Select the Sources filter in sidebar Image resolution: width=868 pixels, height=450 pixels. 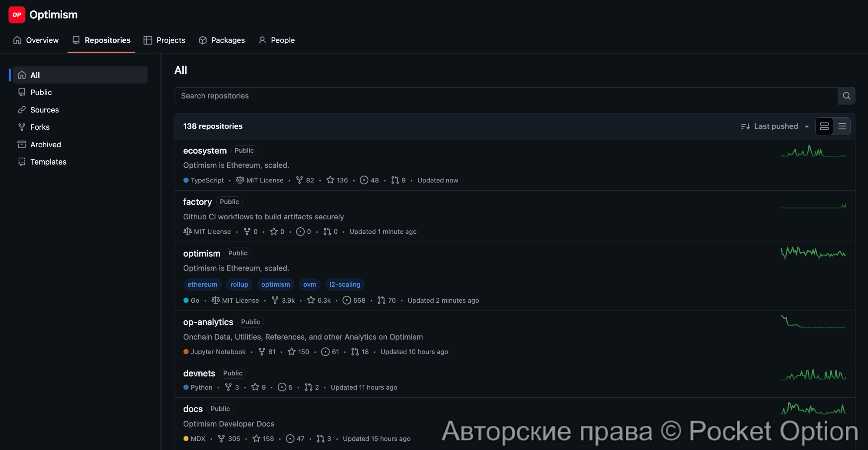pyautogui.click(x=44, y=109)
